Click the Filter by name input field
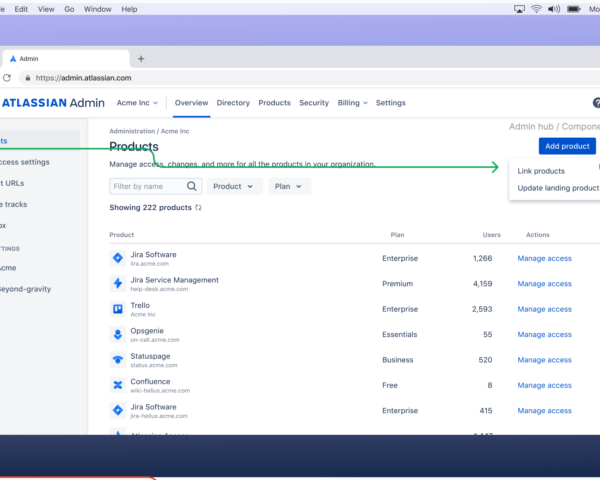This screenshot has height=480, width=600. [x=147, y=186]
